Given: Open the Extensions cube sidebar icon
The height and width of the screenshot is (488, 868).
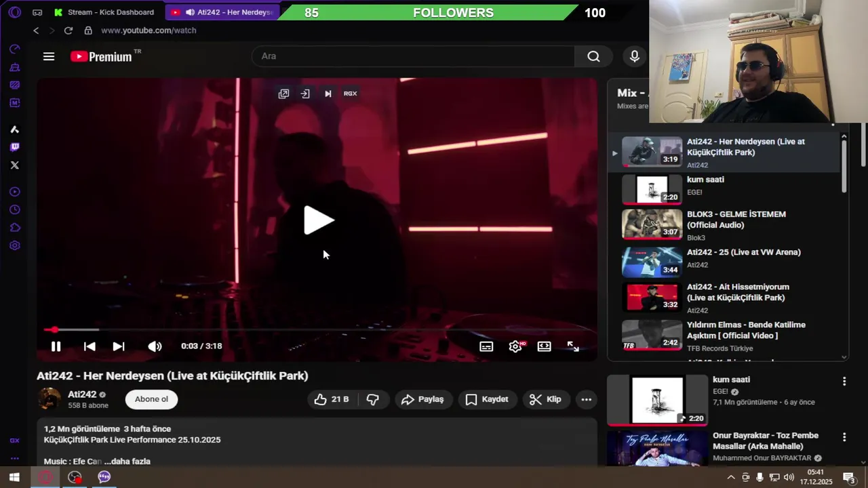Looking at the screenshot, I should pyautogui.click(x=15, y=228).
